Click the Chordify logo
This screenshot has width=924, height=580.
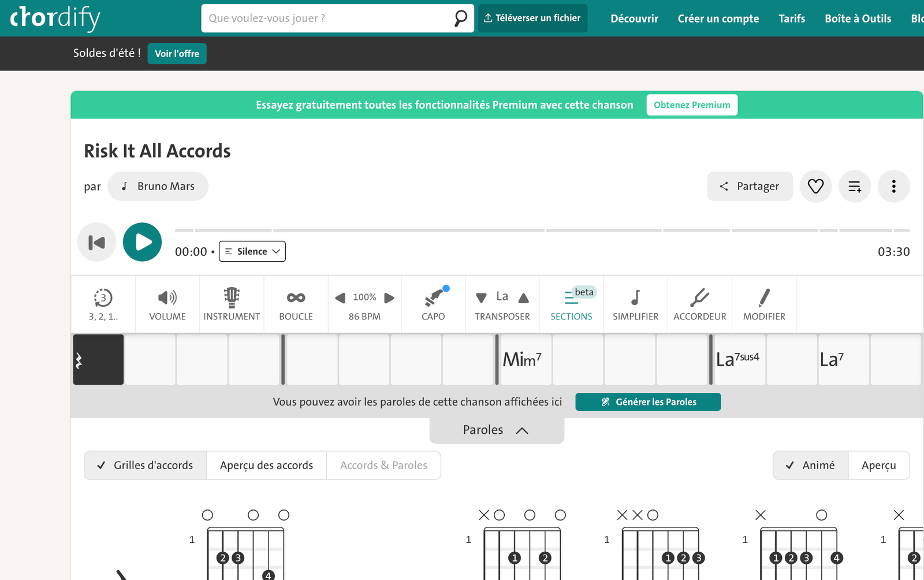55,18
